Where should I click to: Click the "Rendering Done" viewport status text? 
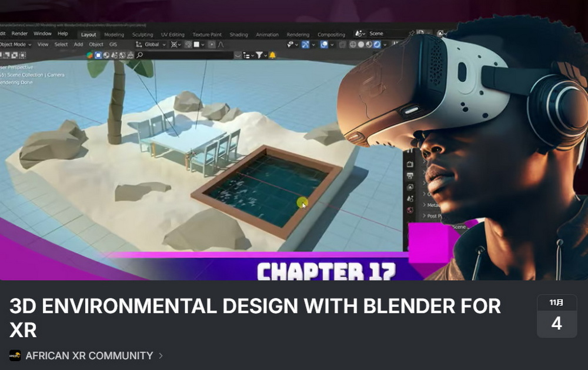click(16, 82)
